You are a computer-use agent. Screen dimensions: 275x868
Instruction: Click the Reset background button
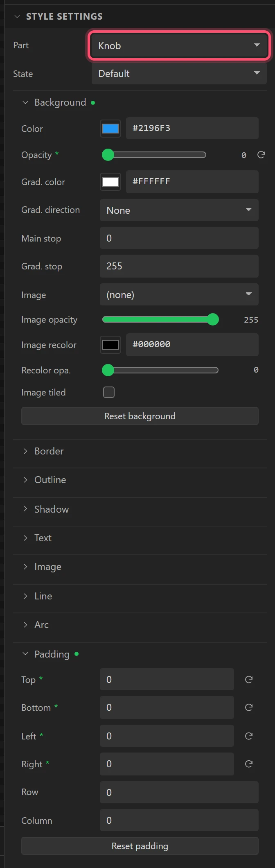pos(140,416)
